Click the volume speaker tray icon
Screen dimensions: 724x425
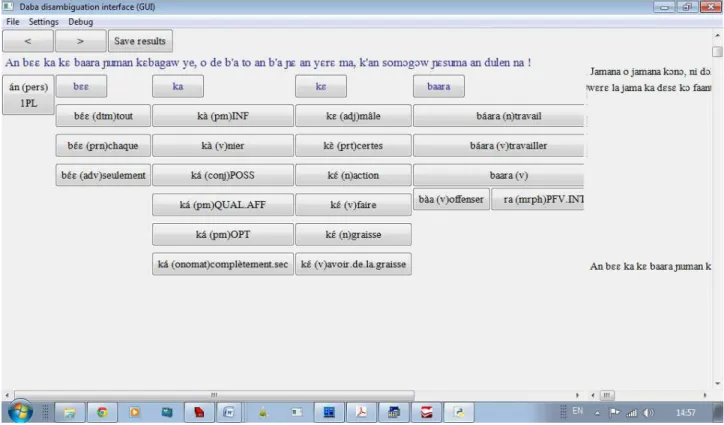648,413
